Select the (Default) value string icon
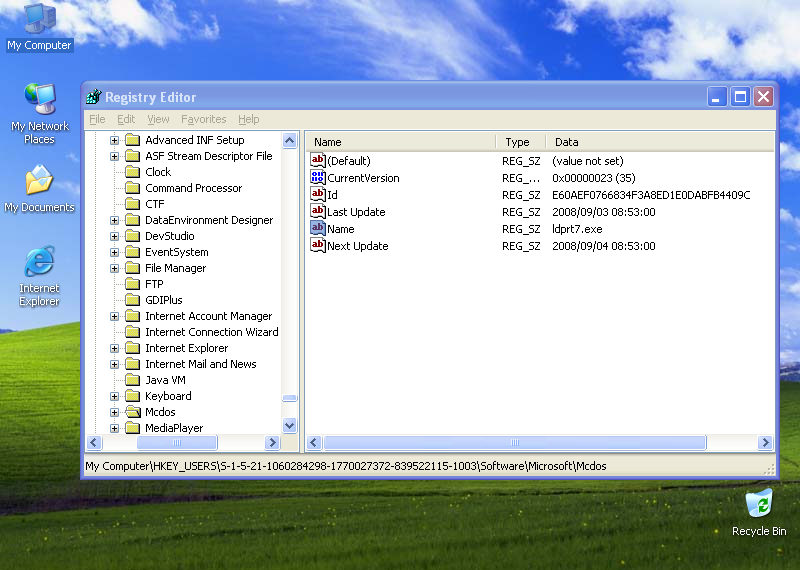800x570 pixels. 317,161
